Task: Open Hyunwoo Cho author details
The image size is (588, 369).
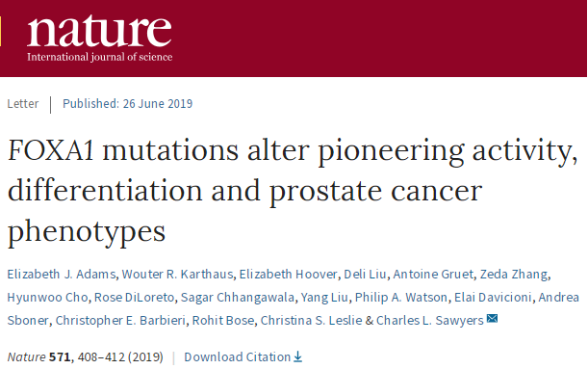Action: 47,298
